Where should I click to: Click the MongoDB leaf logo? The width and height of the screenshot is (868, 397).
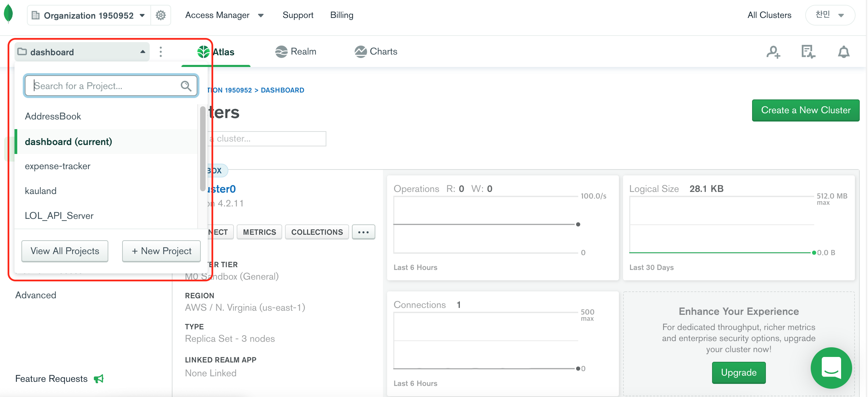pyautogui.click(x=9, y=14)
